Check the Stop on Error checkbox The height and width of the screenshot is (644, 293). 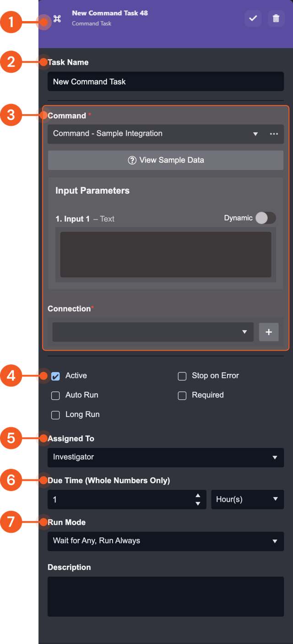pyautogui.click(x=182, y=376)
